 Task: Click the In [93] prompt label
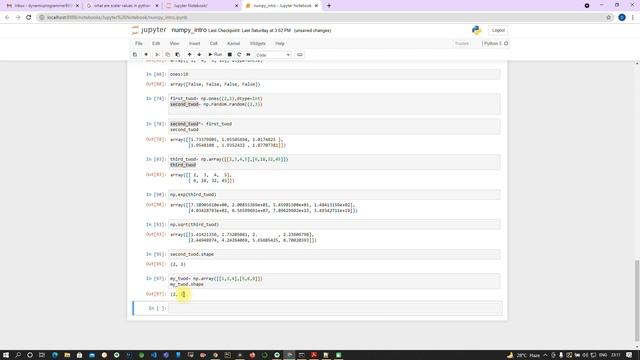(156, 224)
